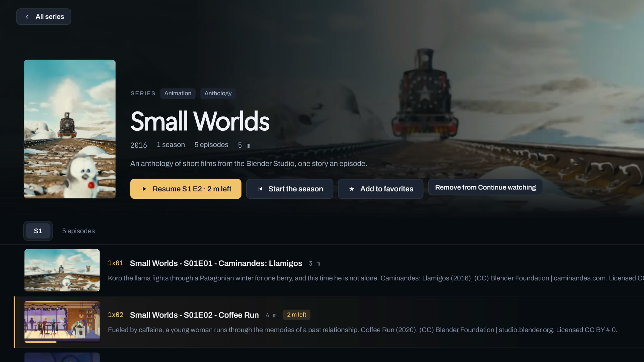Click the 1x01 episode number

click(x=115, y=263)
